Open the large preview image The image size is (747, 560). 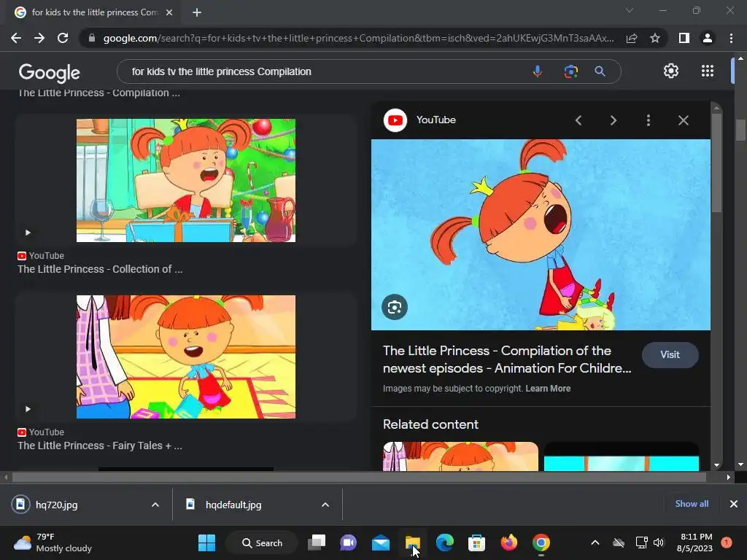coord(541,234)
